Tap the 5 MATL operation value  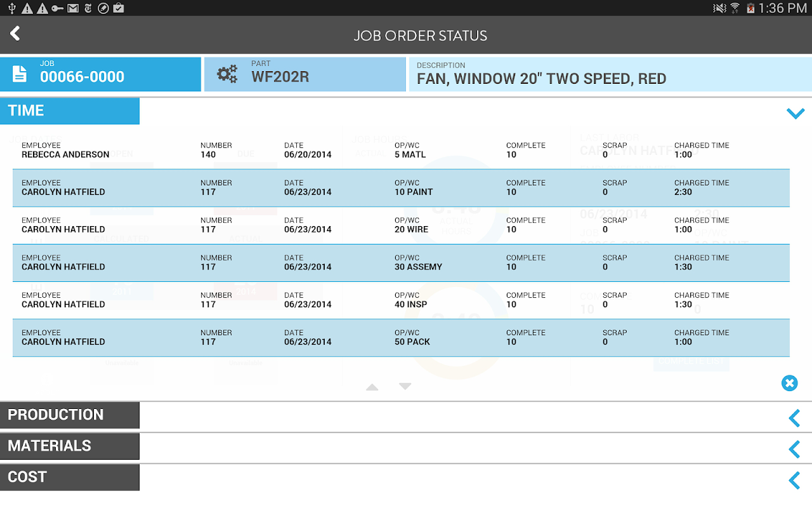coord(410,154)
